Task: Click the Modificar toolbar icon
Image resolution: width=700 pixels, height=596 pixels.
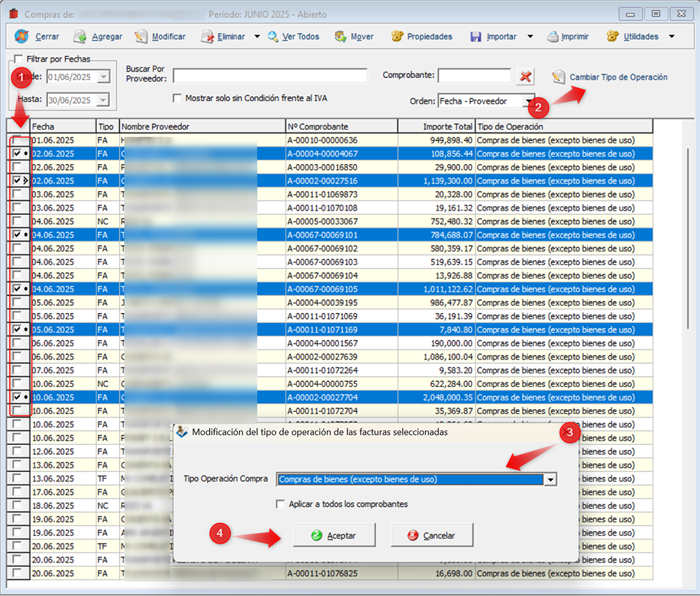Action: pyautogui.click(x=141, y=37)
